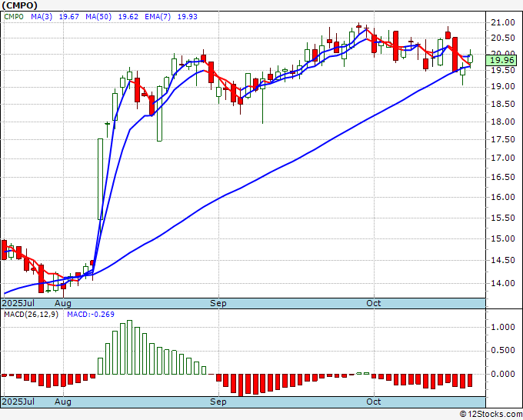Click the (CMPO) chart title
The width and height of the screenshot is (523, 420).
tap(20, 5)
